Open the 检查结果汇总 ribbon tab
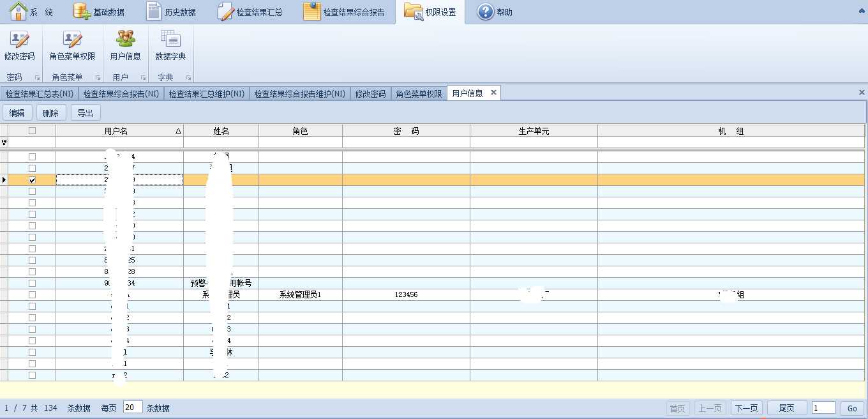 251,11
